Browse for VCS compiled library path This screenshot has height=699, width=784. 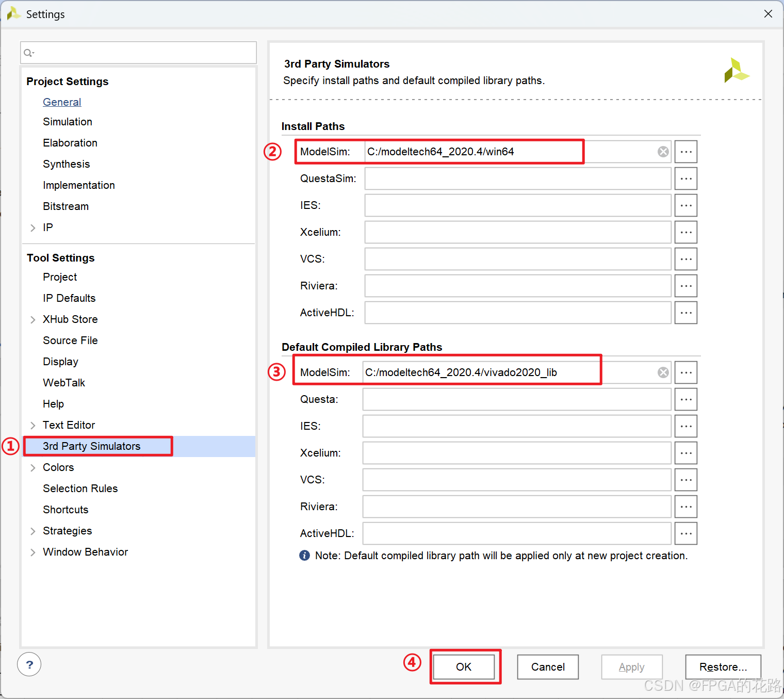(686, 480)
